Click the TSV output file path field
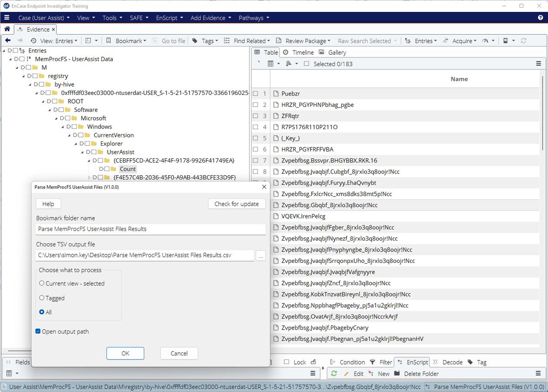The width and height of the screenshot is (548, 392). (145, 255)
